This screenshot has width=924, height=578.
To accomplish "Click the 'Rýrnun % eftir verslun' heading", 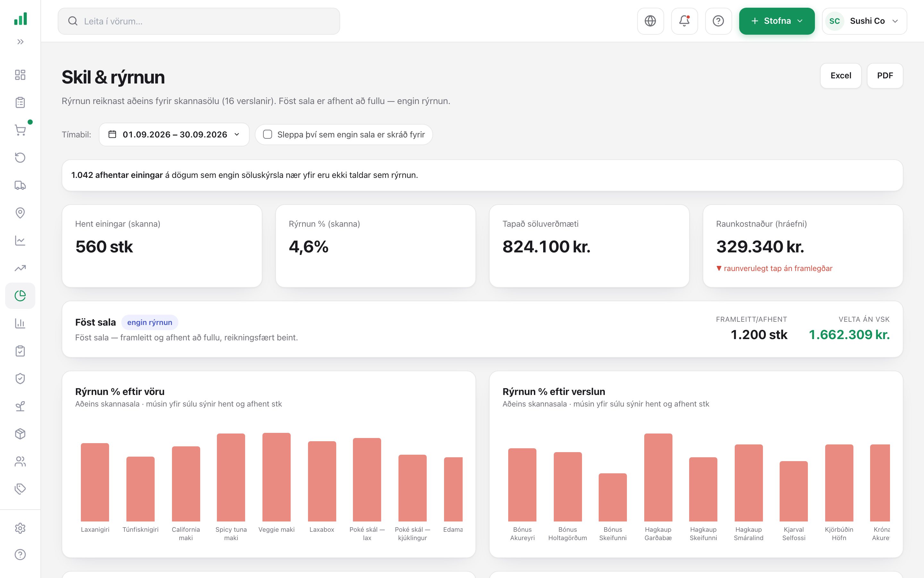I will (x=554, y=391).
